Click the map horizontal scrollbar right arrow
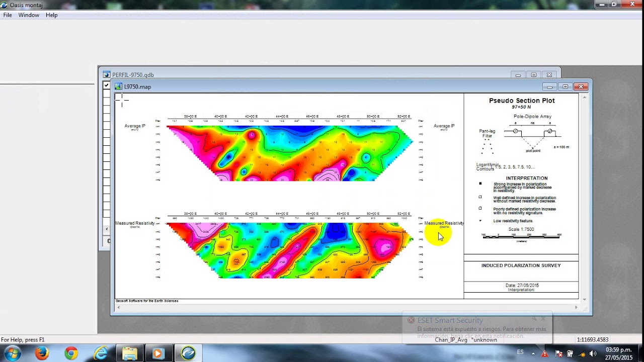 577,307
